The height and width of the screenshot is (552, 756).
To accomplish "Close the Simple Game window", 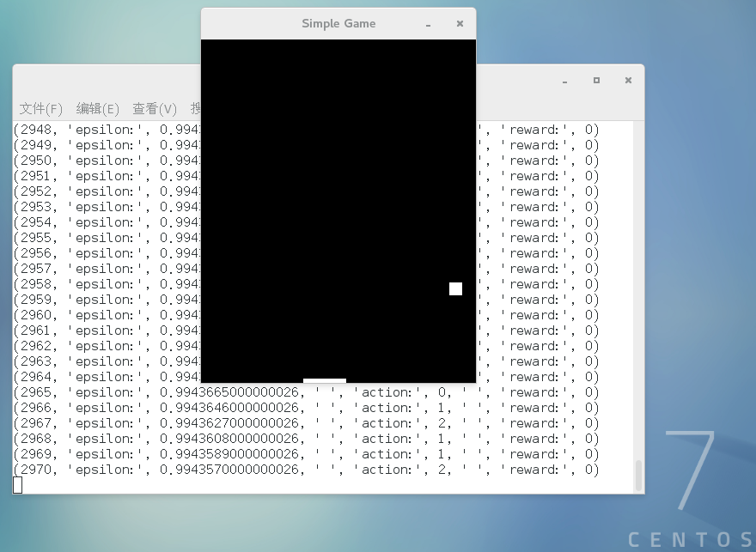I will pyautogui.click(x=460, y=23).
